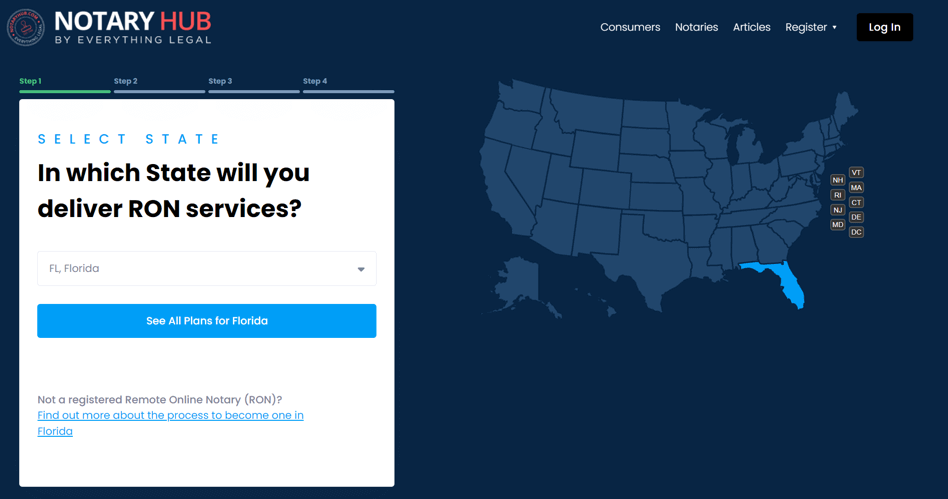Select the NH state label on map

(x=838, y=180)
